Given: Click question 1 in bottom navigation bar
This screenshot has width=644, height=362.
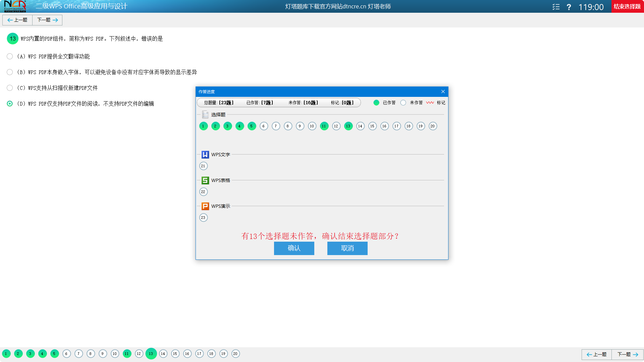Looking at the screenshot, I should click(6, 354).
